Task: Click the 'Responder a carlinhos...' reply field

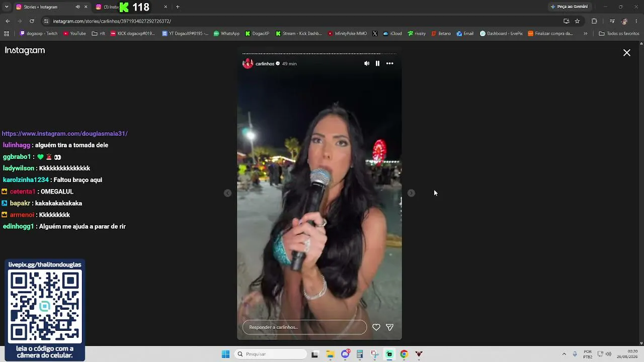Action: (x=304, y=327)
